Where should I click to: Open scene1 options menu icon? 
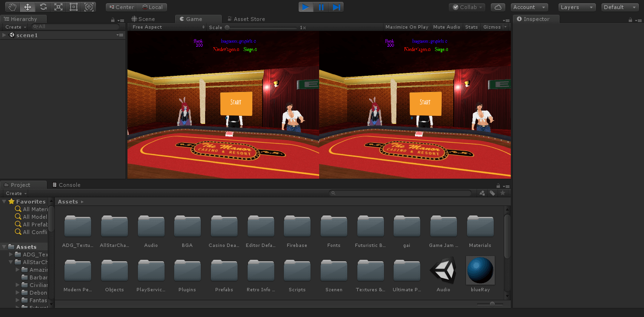(120, 35)
